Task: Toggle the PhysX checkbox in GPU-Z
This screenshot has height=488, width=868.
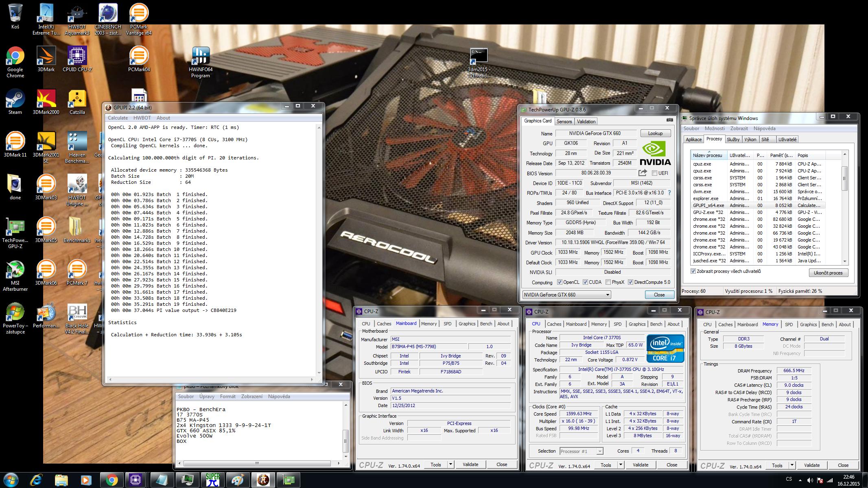Action: click(608, 282)
